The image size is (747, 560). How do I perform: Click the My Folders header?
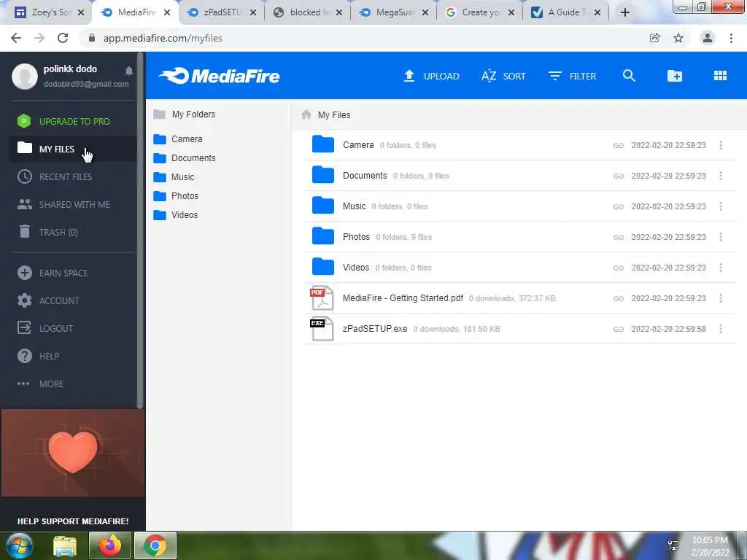[x=185, y=114]
